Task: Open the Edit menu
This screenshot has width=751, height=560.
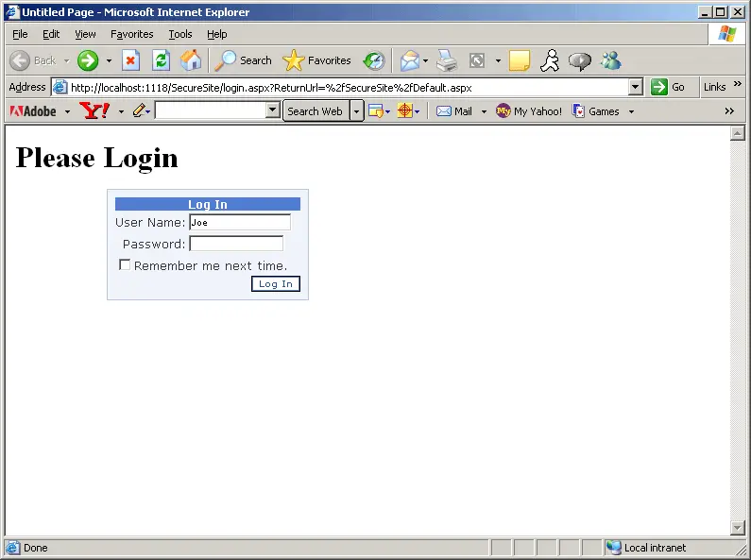Action: (x=51, y=34)
